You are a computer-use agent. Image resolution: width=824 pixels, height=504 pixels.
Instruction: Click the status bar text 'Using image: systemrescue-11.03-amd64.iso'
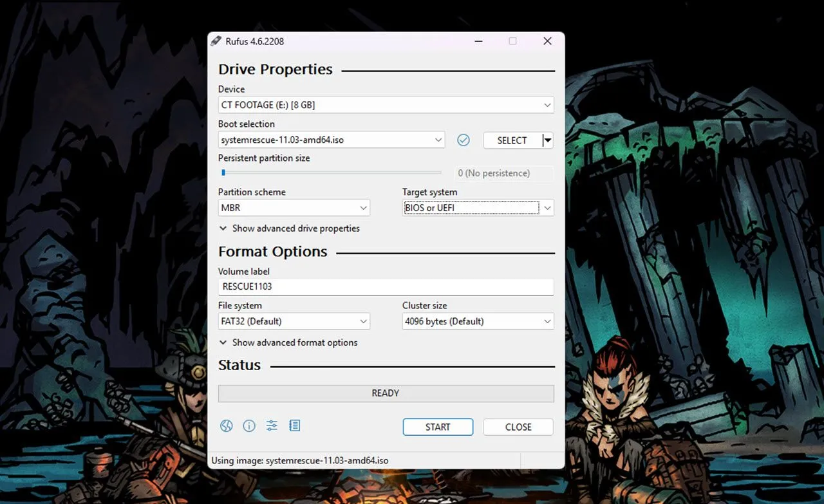300,461
